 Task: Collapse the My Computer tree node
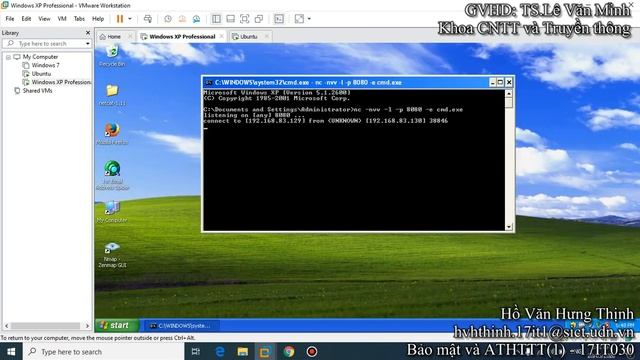tap(8, 57)
